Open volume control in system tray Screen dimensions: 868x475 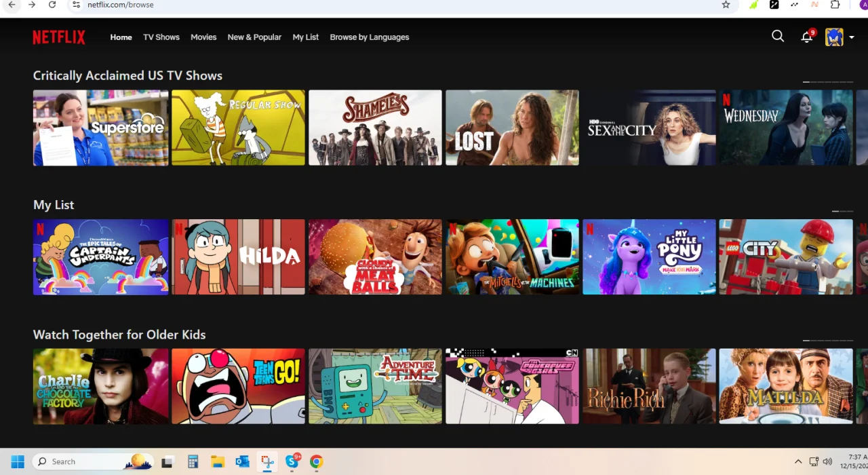(x=827, y=461)
